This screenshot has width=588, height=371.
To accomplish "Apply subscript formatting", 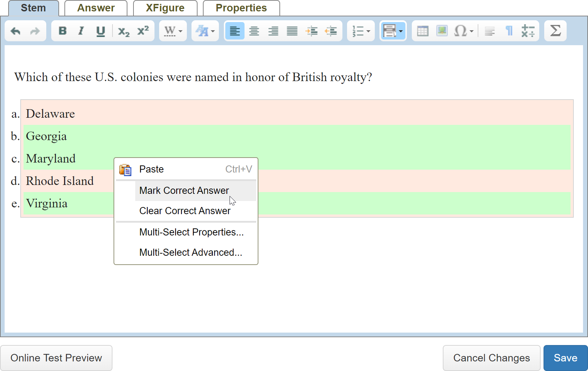I will pyautogui.click(x=124, y=31).
